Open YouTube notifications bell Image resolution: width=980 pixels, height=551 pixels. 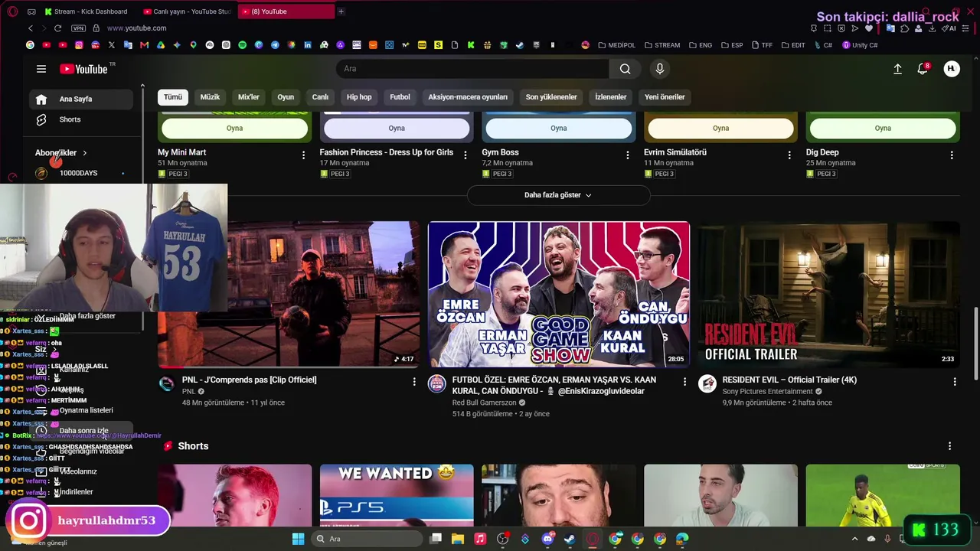[x=923, y=69]
